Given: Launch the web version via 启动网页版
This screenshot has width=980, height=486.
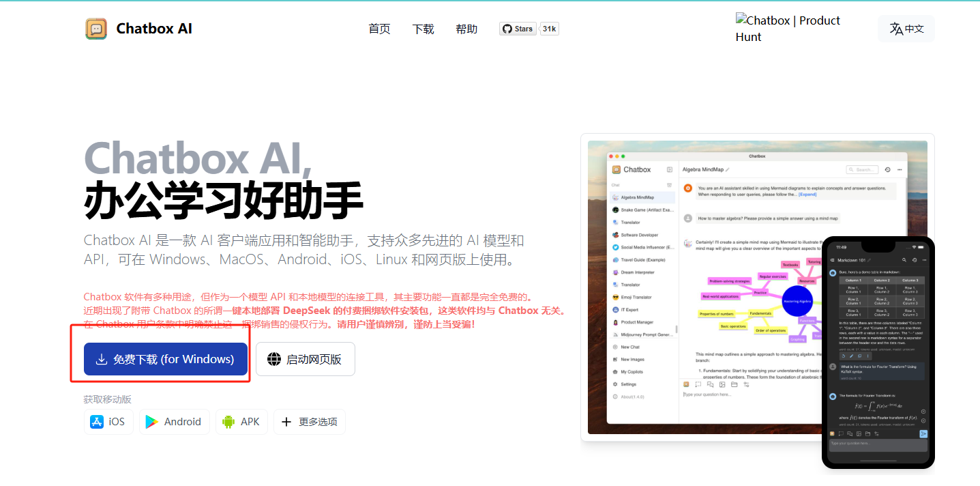Looking at the screenshot, I should coord(306,359).
